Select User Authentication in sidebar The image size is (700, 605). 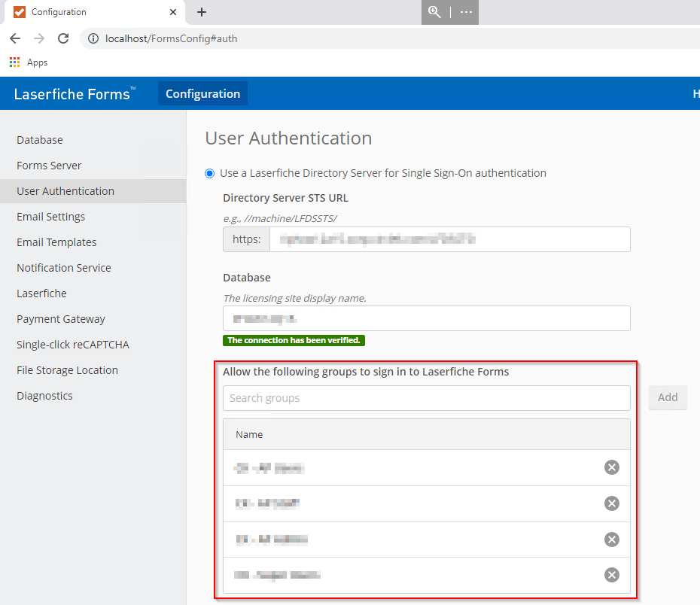tap(93, 191)
